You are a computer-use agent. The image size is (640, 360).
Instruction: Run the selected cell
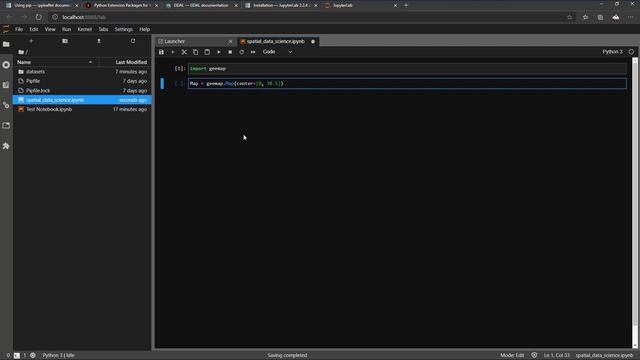coord(218,52)
